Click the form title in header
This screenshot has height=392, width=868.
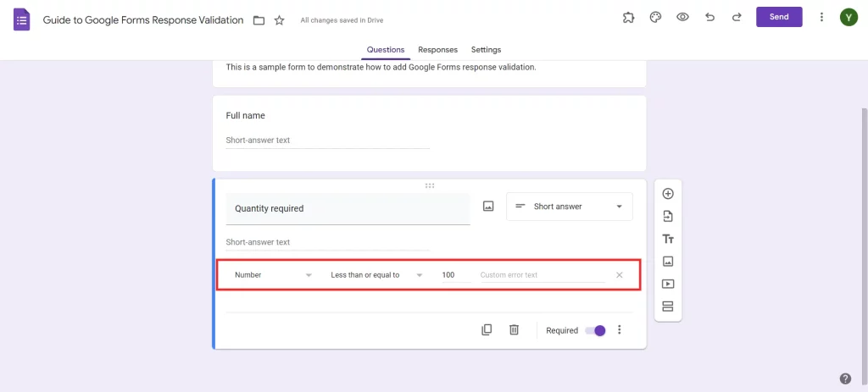(142, 20)
